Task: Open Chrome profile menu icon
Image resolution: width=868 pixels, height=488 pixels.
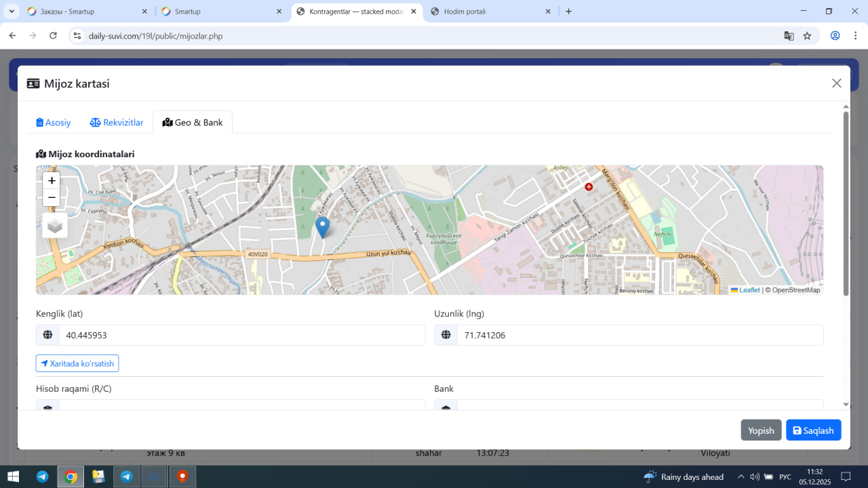Action: (835, 36)
